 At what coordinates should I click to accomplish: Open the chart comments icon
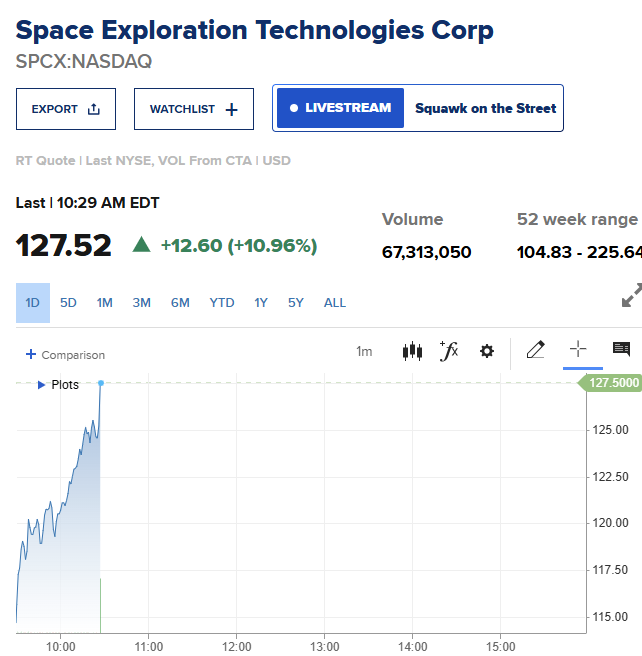click(621, 349)
